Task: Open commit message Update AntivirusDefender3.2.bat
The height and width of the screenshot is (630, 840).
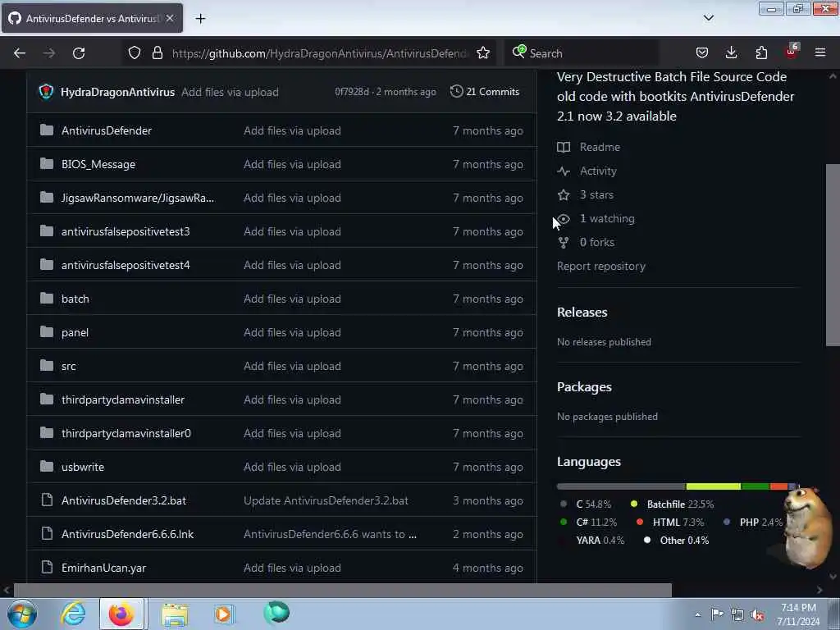Action: [326, 501]
